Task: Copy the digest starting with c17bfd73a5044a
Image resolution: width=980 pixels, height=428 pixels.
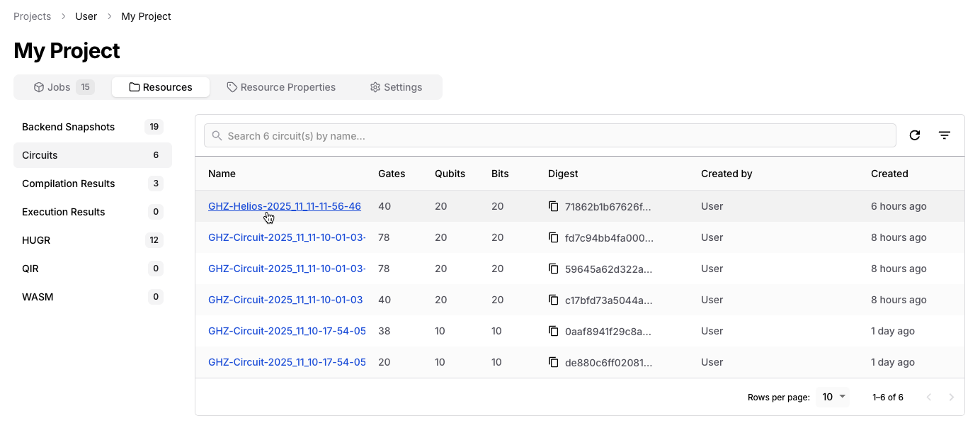Action: pyautogui.click(x=554, y=300)
